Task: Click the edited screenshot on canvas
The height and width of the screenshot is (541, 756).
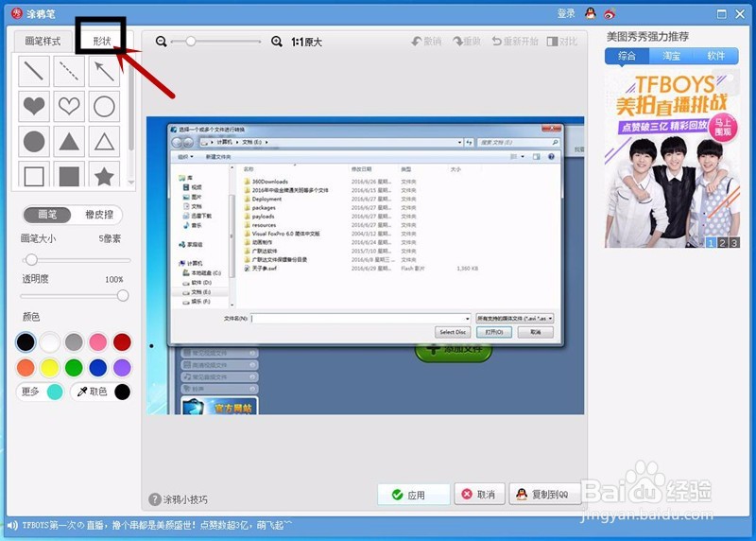Action: 365,266
